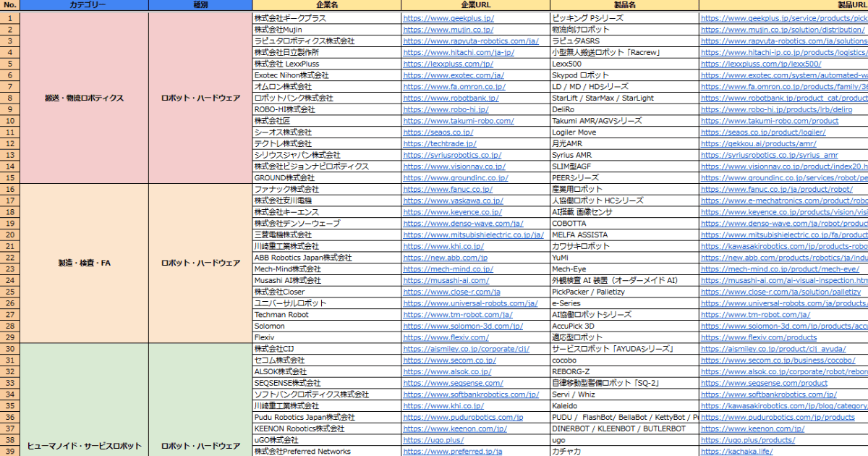Click the 月光AMR product cell

tap(624, 143)
